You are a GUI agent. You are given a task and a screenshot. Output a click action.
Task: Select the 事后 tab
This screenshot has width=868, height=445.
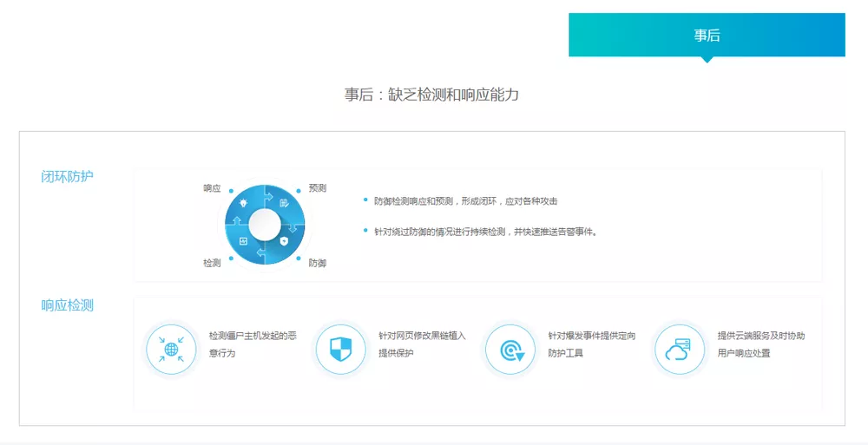(707, 36)
